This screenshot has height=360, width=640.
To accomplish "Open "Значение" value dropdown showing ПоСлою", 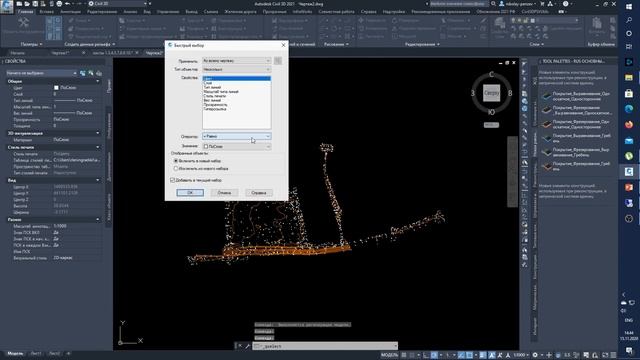I will coord(236,146).
